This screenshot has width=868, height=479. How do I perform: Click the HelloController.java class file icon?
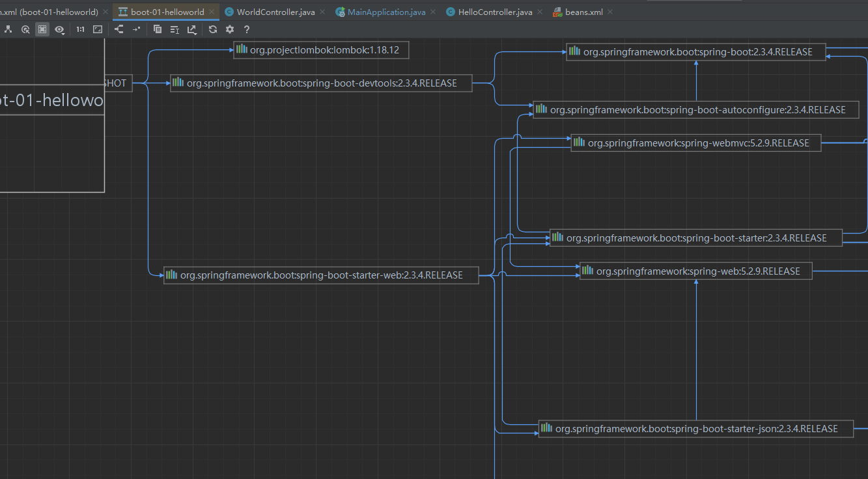pyautogui.click(x=451, y=12)
